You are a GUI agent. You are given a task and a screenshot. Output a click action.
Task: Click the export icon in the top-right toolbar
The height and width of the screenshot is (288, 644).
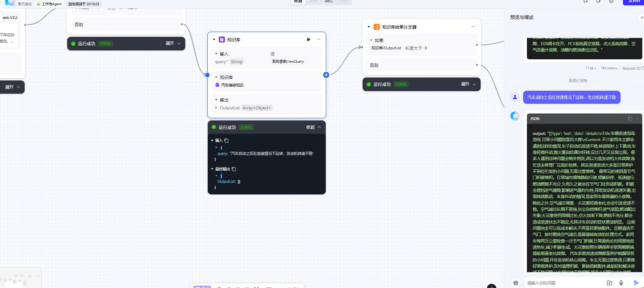[x=585, y=1]
